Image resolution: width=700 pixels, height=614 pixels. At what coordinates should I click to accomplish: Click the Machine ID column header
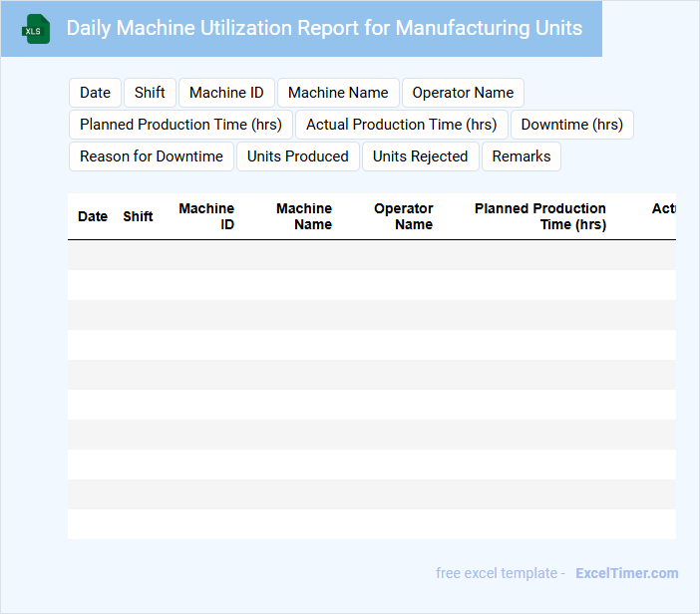point(207,216)
